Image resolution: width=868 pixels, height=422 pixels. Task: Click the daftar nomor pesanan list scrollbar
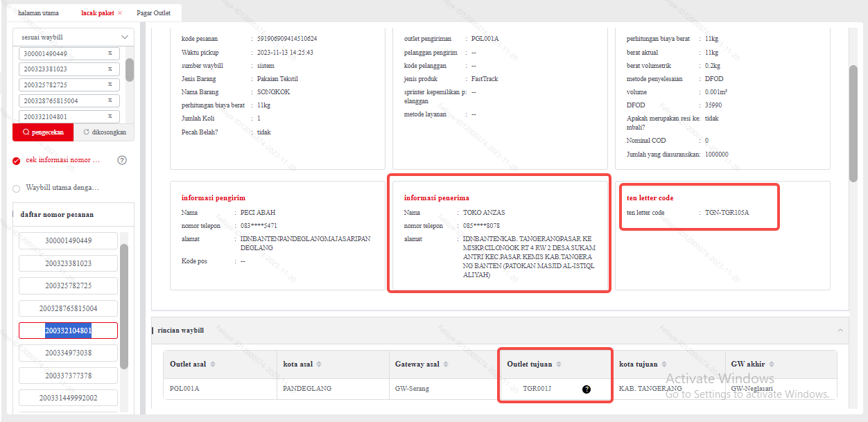(x=124, y=306)
